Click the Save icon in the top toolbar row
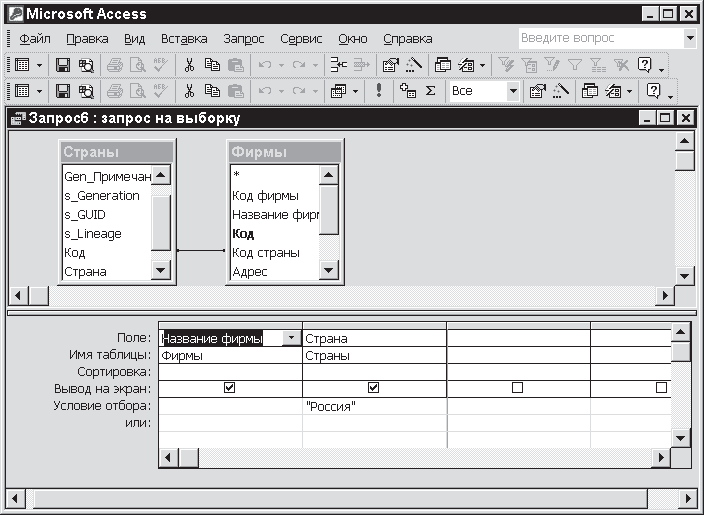704x515 pixels. [x=62, y=65]
